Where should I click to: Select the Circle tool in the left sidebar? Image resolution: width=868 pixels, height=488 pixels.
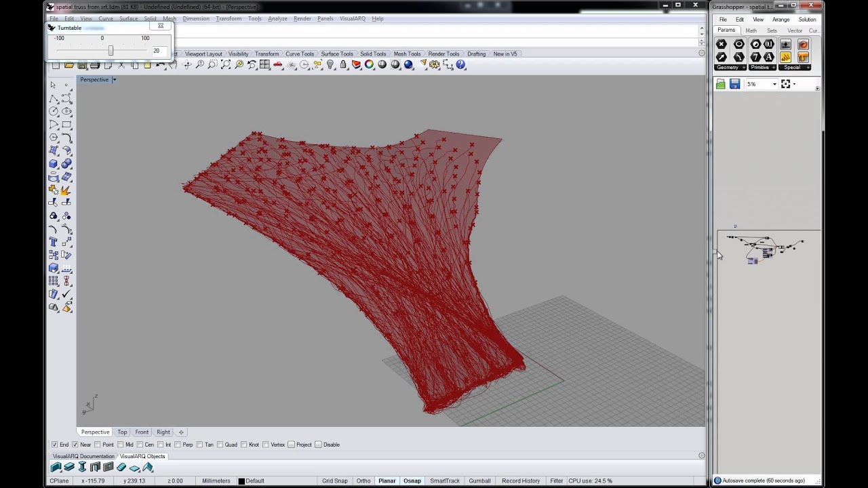[x=54, y=111]
